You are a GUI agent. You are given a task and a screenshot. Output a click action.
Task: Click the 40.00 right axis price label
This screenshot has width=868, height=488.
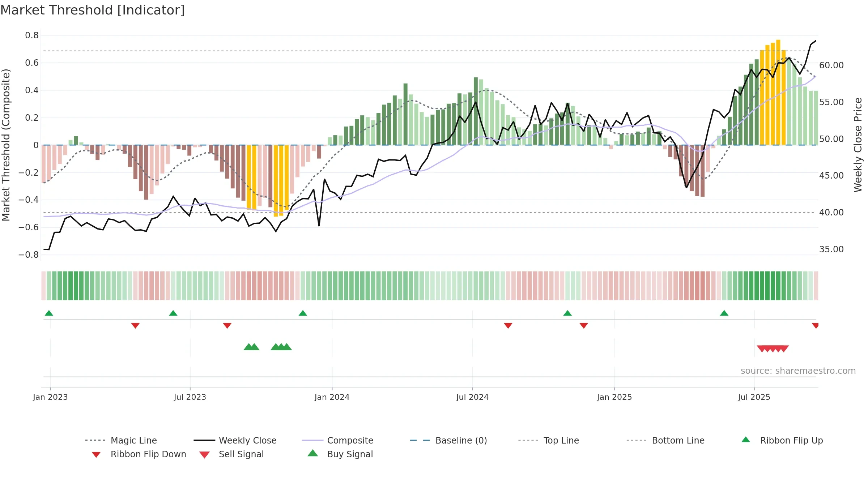pos(831,213)
